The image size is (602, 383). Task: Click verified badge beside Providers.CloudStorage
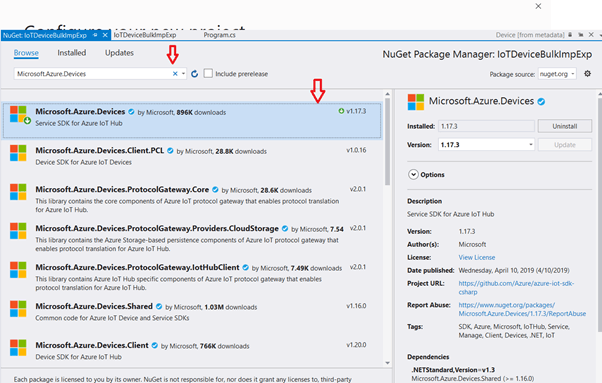click(x=285, y=228)
